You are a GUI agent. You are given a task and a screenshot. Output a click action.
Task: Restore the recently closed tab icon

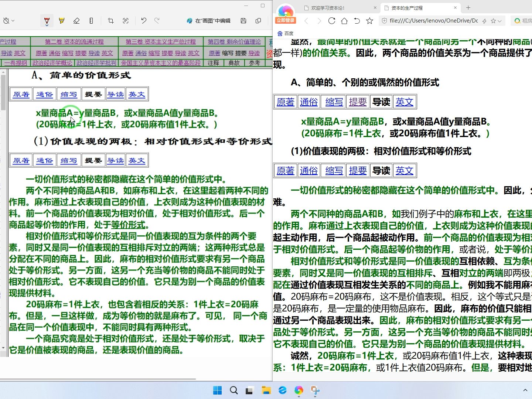(357, 21)
